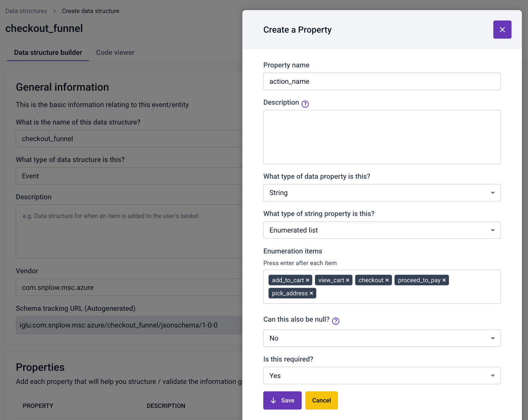Click the null help question icon
This screenshot has width=528, height=420.
coord(335,321)
